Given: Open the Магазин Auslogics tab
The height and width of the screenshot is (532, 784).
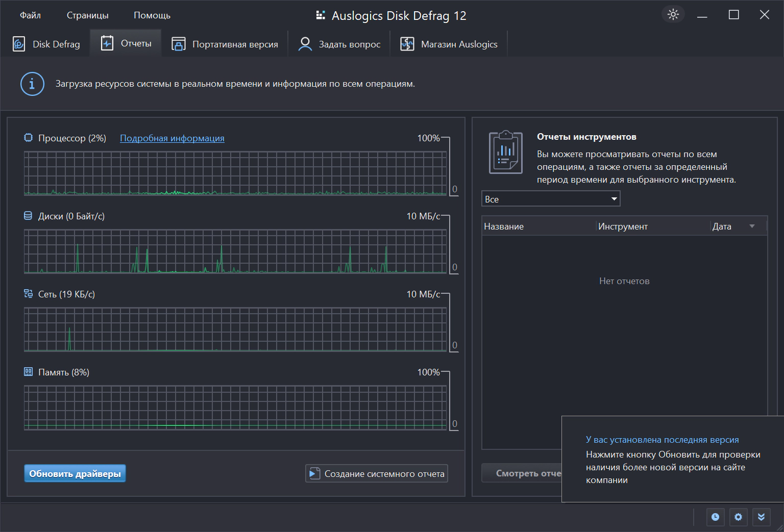Looking at the screenshot, I should [x=449, y=44].
